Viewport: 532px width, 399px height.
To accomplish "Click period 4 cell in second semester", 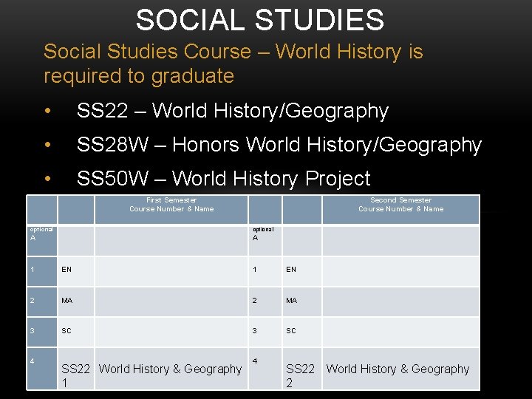I will (x=265, y=369).
